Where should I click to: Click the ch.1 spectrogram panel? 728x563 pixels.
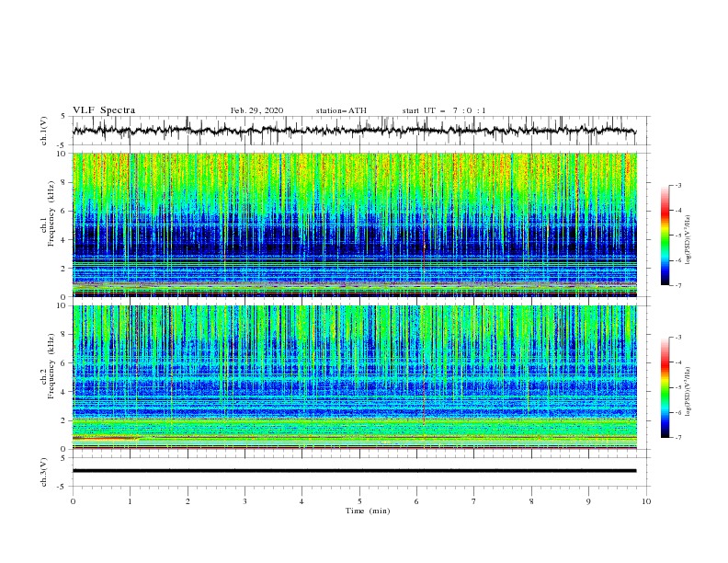pyautogui.click(x=354, y=224)
